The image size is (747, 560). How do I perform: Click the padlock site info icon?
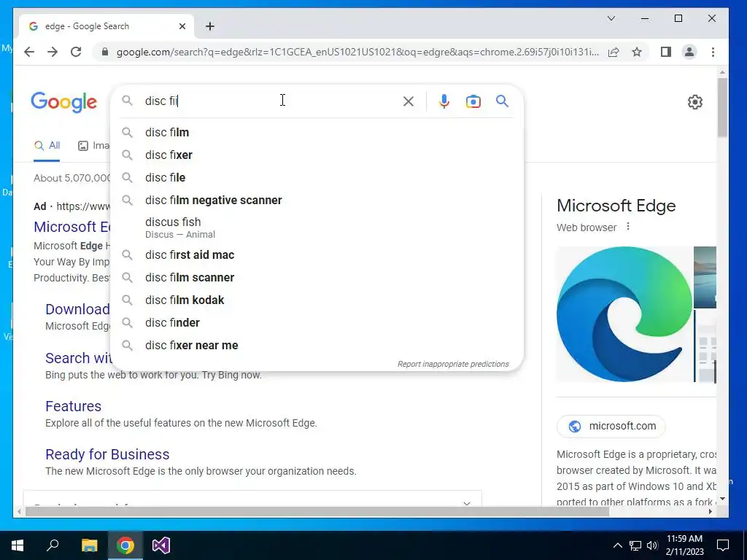105,52
